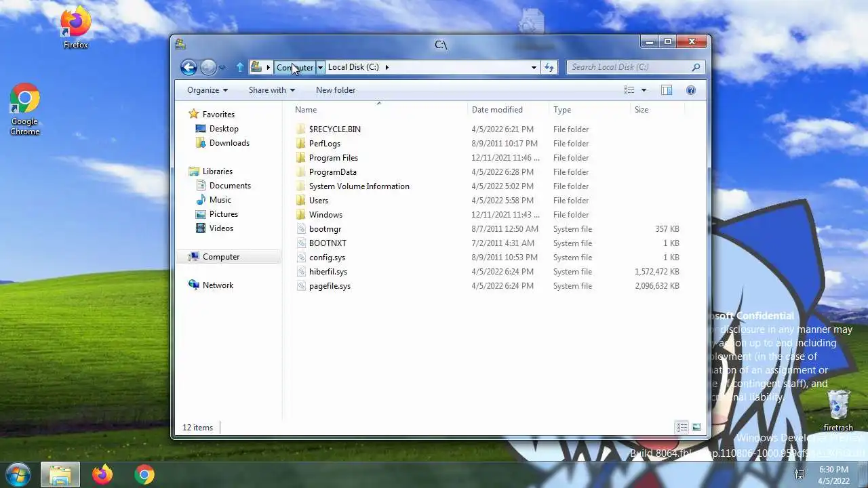The width and height of the screenshot is (868, 488).
Task: Select the ProgramData folder
Action: 332,172
